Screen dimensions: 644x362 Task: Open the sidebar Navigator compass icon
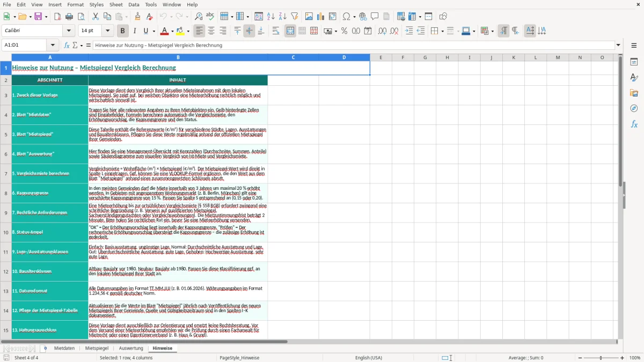[634, 109]
